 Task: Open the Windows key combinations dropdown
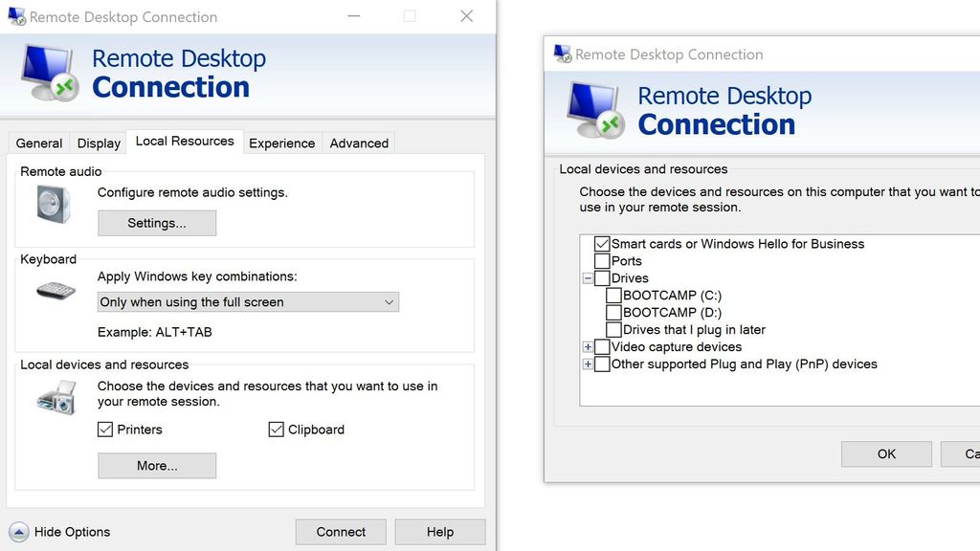[x=389, y=301]
